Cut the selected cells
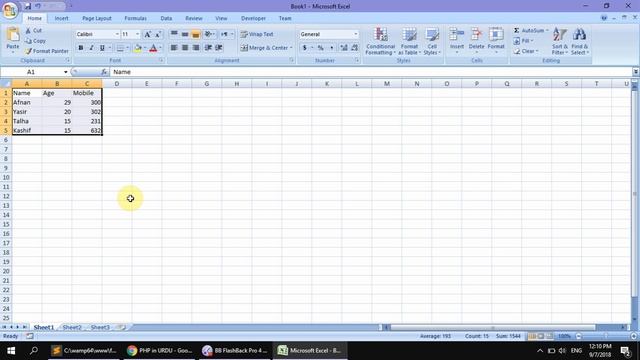Image resolution: width=640 pixels, height=360 pixels. [33, 31]
